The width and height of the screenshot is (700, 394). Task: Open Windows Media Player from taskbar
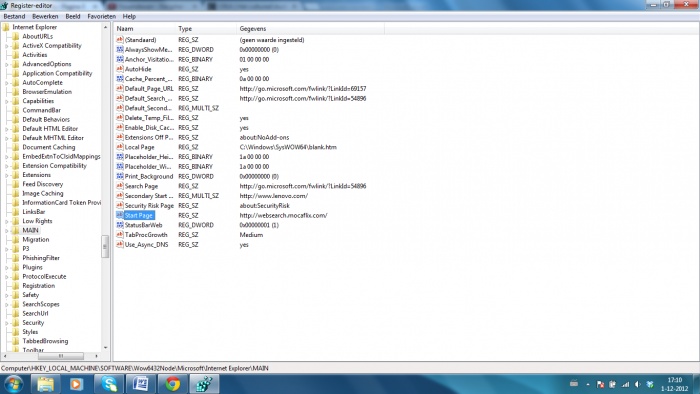[x=76, y=384]
